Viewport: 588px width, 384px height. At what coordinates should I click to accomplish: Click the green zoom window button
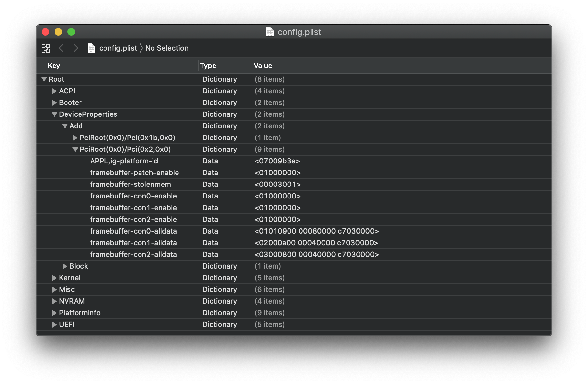(71, 32)
